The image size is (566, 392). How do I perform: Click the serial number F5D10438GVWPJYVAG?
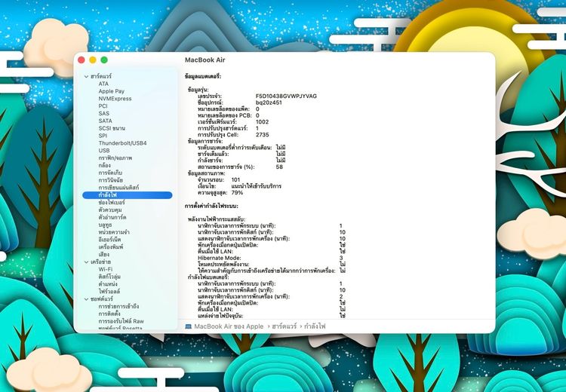pyautogui.click(x=286, y=96)
